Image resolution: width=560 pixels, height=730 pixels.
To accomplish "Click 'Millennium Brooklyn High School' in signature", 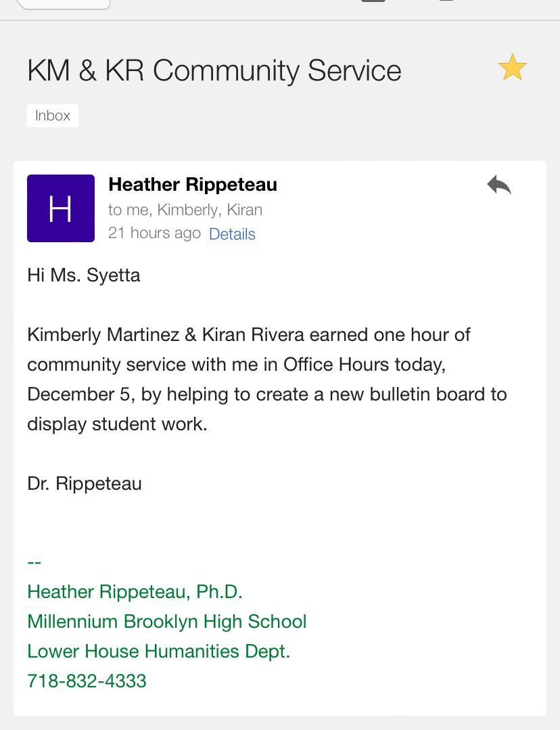I will pyautogui.click(x=167, y=622).
